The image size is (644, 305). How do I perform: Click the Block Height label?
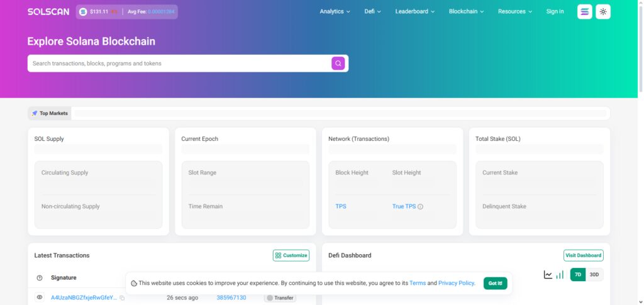352,173
